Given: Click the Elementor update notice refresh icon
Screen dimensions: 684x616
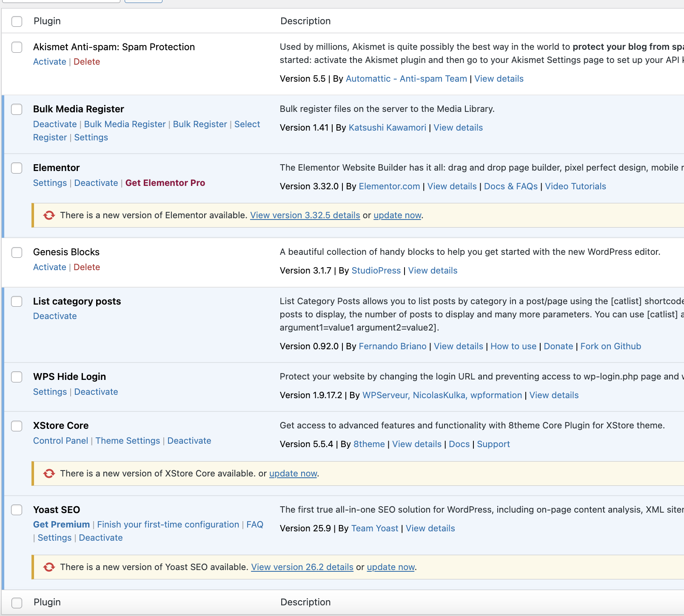Looking at the screenshot, I should tap(49, 215).
